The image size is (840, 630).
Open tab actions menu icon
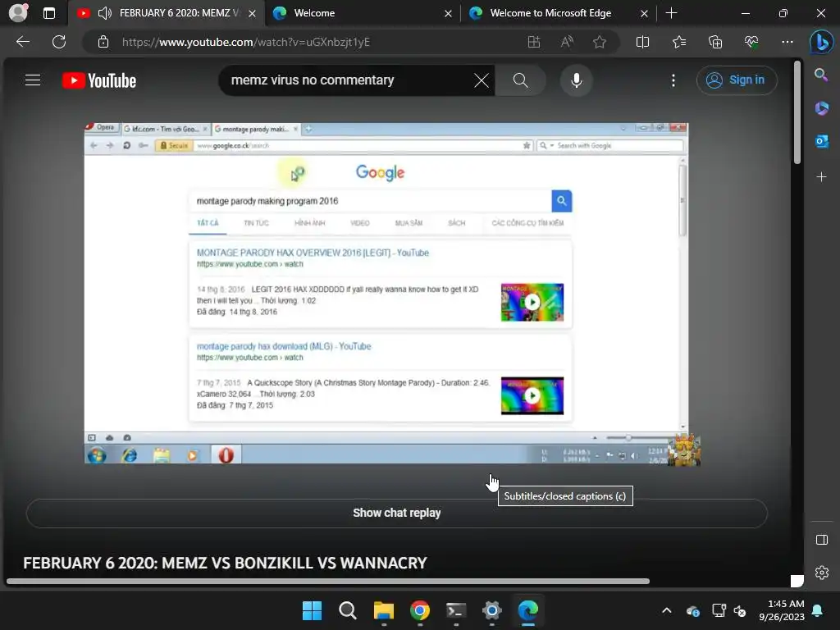pyautogui.click(x=49, y=13)
